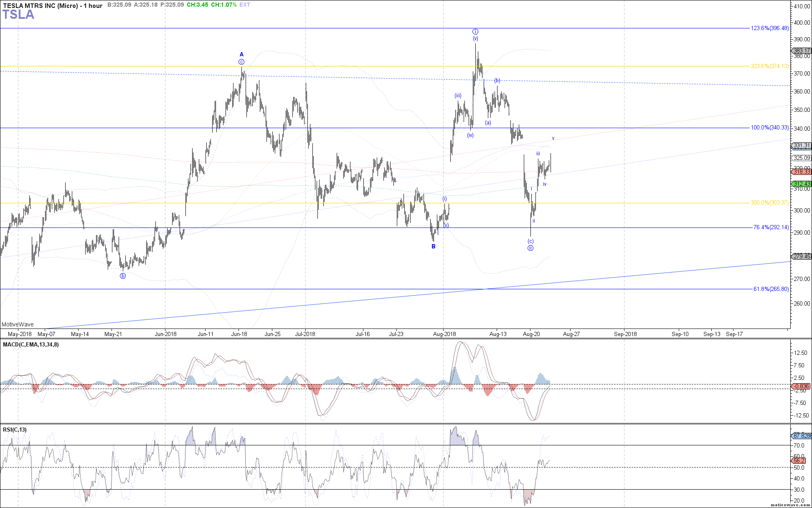Click the Aug-20 date on time axis

coord(531,334)
